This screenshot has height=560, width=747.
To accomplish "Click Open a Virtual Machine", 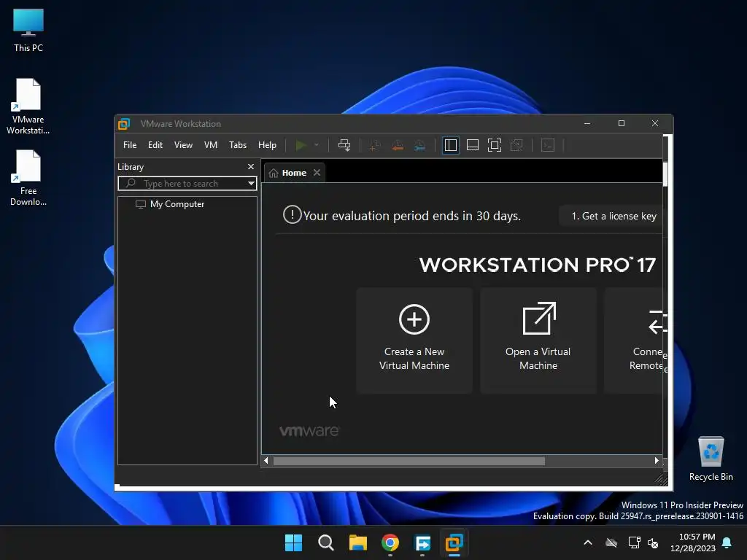I will 538,341.
